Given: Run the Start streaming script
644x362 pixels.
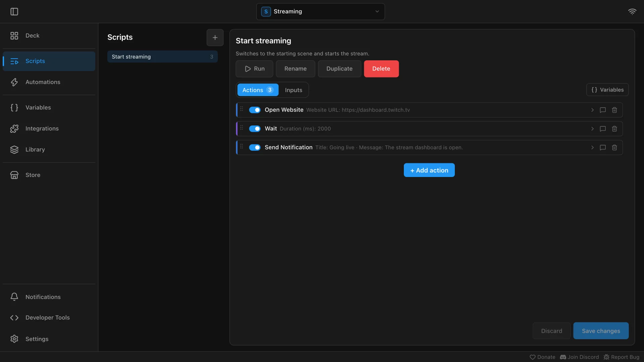Looking at the screenshot, I should pos(254,69).
